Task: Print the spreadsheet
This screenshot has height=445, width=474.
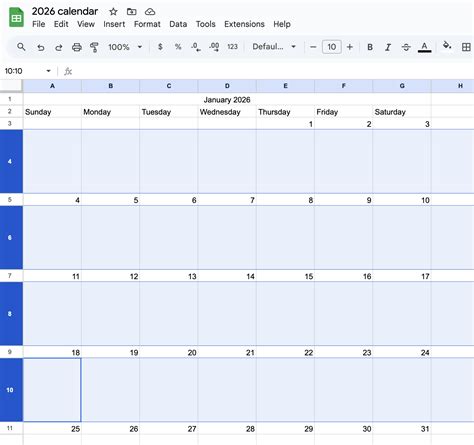Action: tap(77, 47)
